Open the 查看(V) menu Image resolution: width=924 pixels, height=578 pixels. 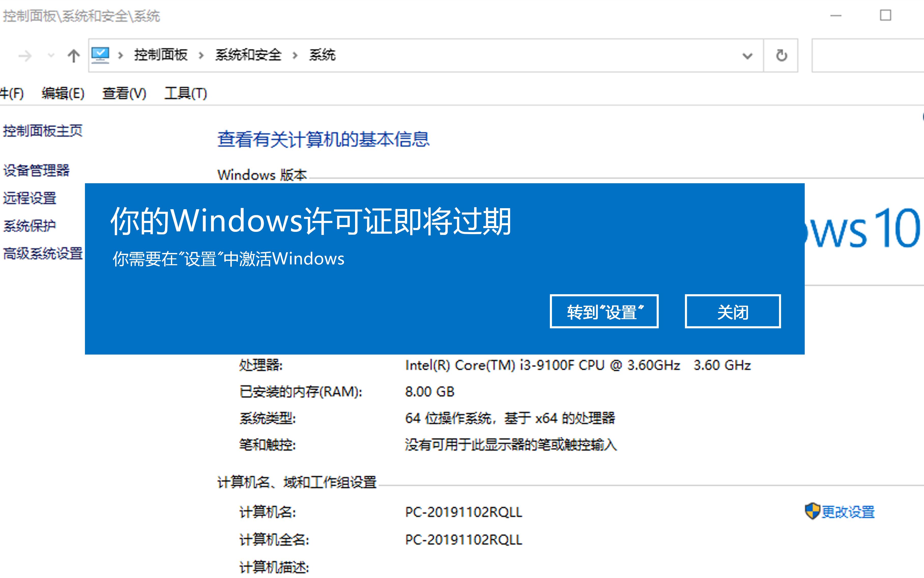click(124, 93)
